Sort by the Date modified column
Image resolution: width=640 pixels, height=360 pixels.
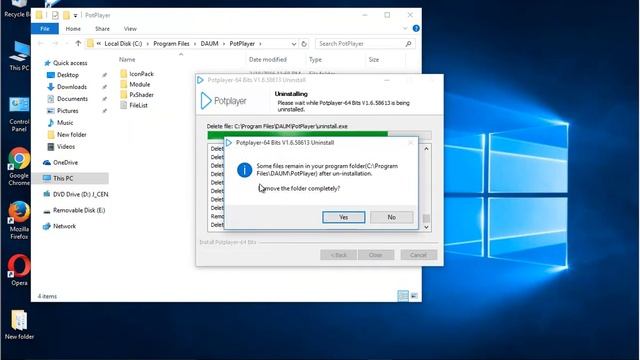click(x=268, y=60)
